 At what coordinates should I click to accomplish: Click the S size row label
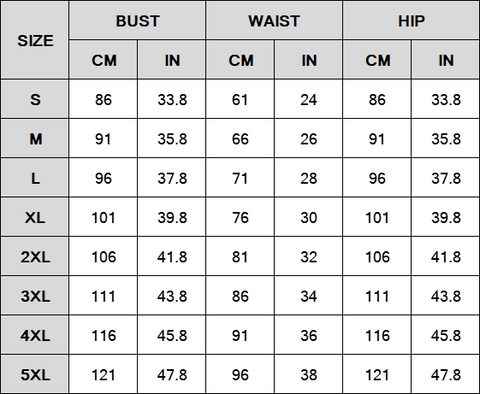pos(35,99)
